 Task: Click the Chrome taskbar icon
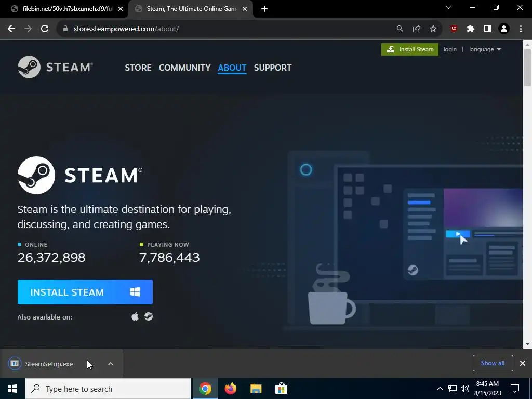click(205, 389)
